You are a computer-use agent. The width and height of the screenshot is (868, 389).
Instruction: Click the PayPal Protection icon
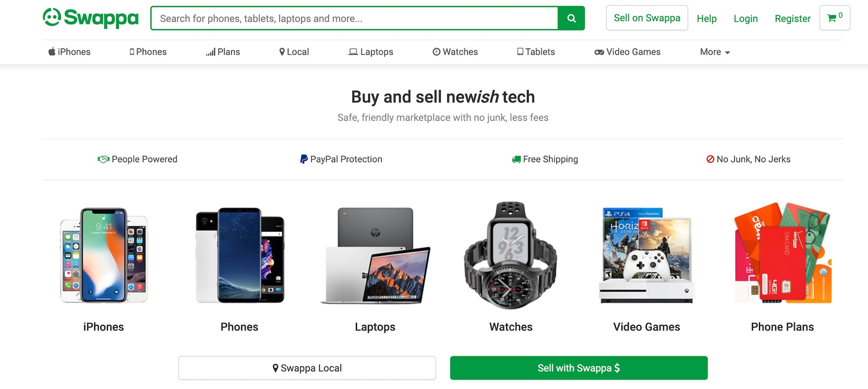304,159
